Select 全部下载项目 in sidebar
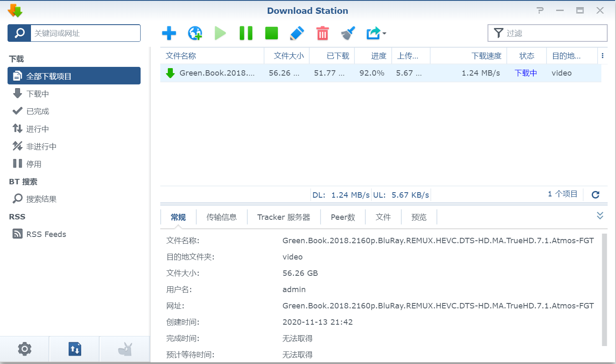Image resolution: width=616 pixels, height=364 pixels. 74,76
